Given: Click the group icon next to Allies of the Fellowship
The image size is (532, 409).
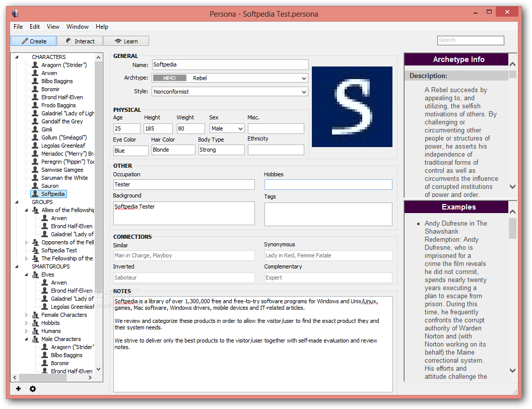Looking at the screenshot, I should pos(35,210).
